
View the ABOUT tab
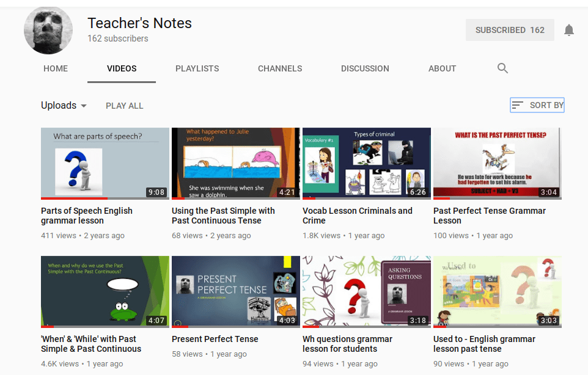[442, 68]
